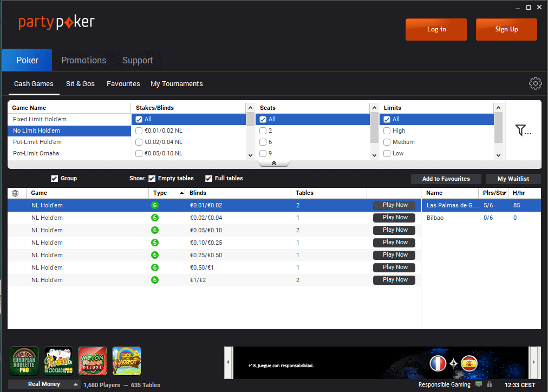Viewport: 548px width, 392px height.
Task: Select Fixed Limit Hold'em game
Action: (69, 119)
